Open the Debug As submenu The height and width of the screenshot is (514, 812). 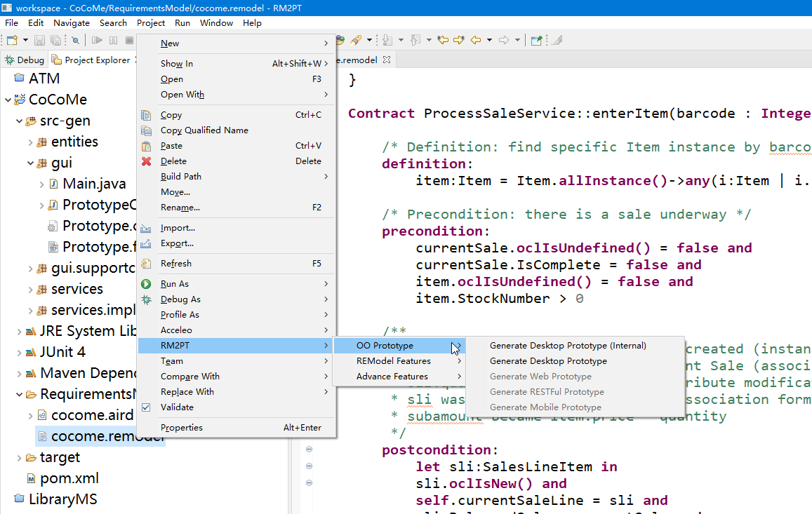(237, 299)
